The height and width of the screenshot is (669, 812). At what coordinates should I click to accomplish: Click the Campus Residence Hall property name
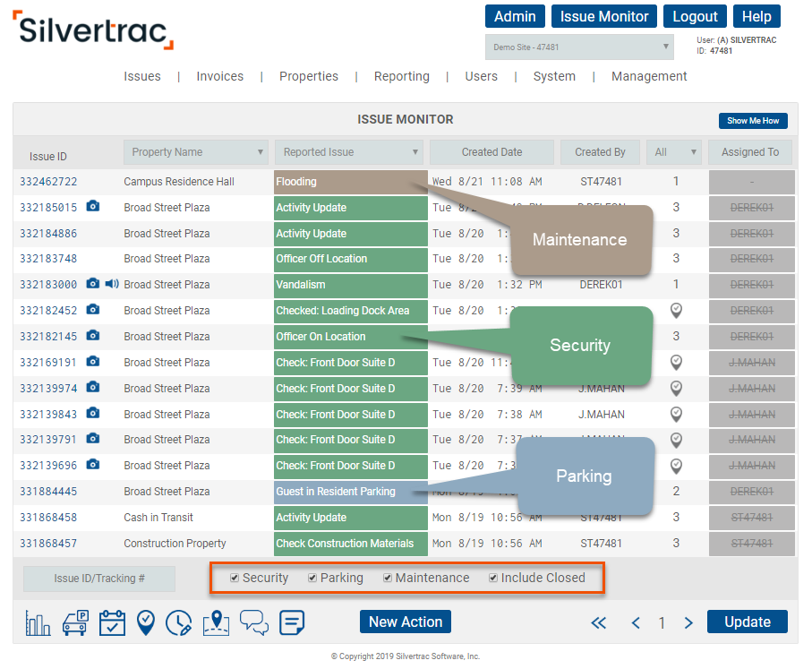179,182
